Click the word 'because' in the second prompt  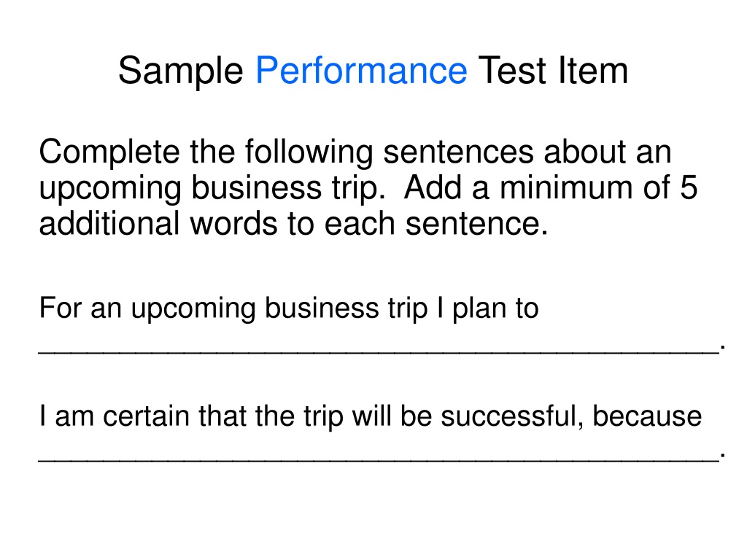tap(647, 416)
